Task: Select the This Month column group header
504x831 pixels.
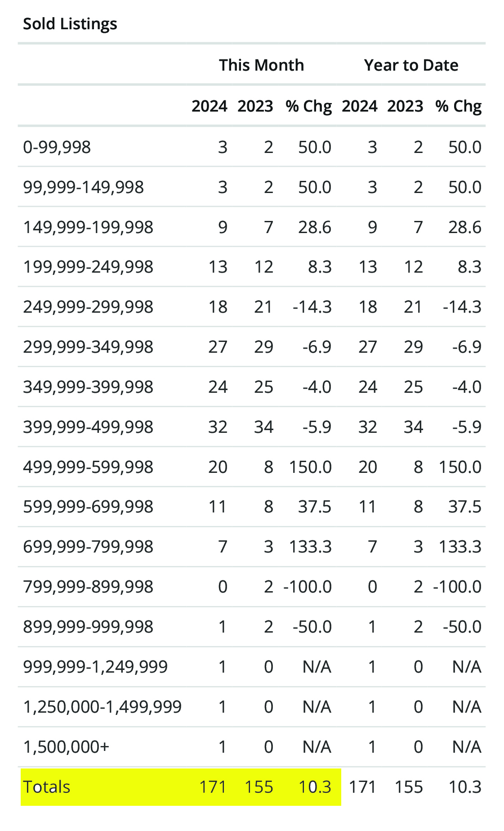Action: [x=261, y=65]
